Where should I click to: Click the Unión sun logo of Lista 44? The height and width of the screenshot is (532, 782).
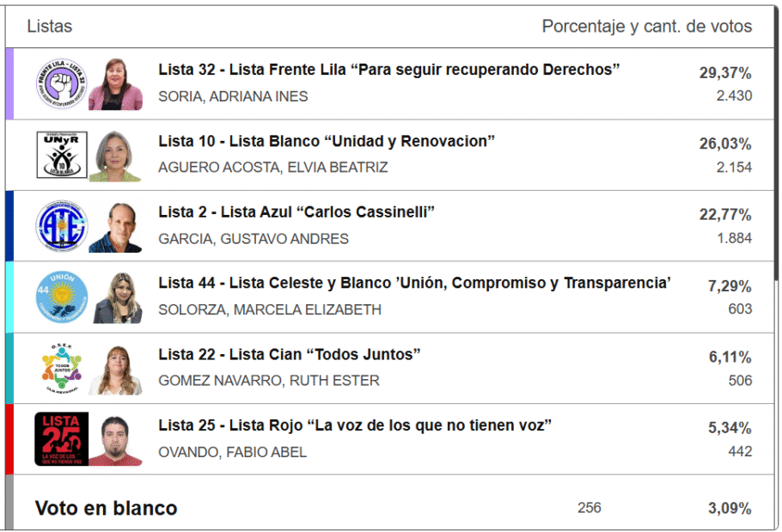62,297
